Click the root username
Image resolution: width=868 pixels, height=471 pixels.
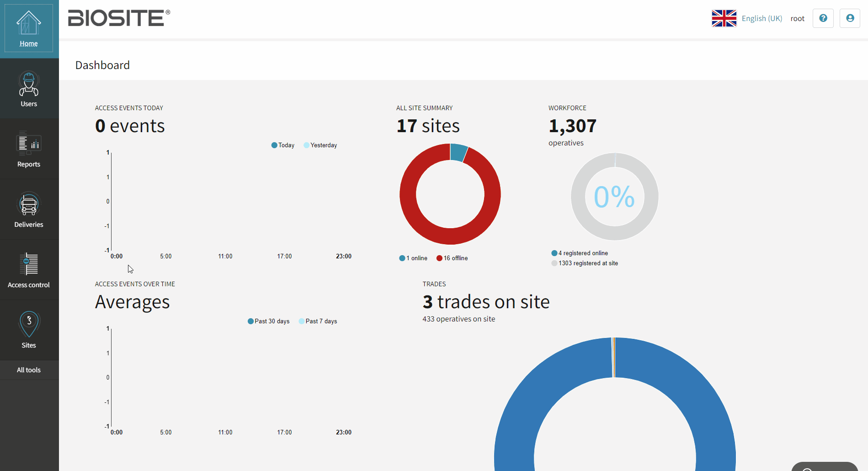[797, 19]
